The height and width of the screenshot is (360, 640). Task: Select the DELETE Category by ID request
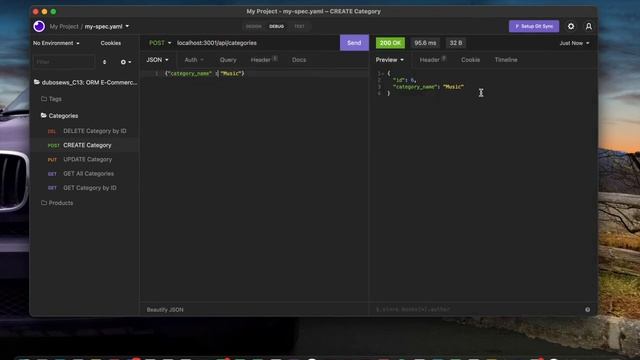(x=85, y=131)
